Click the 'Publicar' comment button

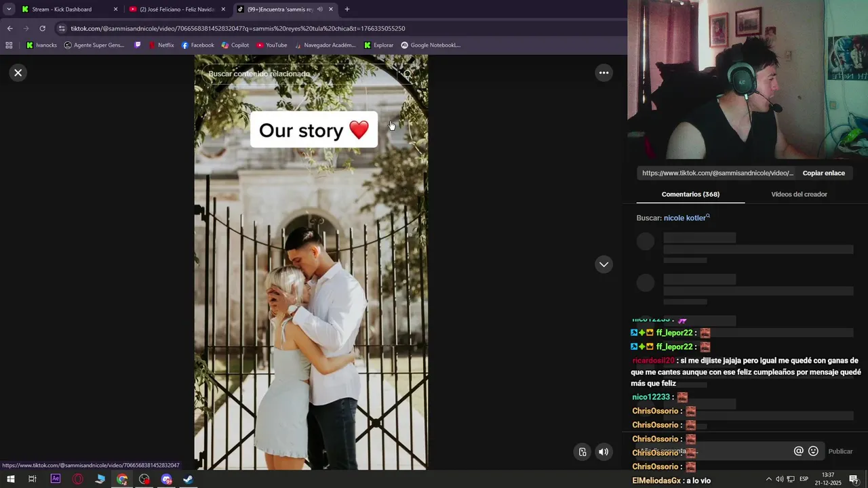(840, 451)
